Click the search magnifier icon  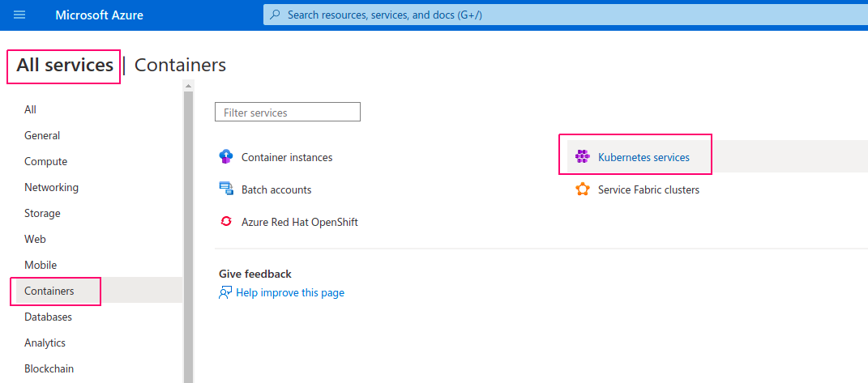tap(275, 15)
